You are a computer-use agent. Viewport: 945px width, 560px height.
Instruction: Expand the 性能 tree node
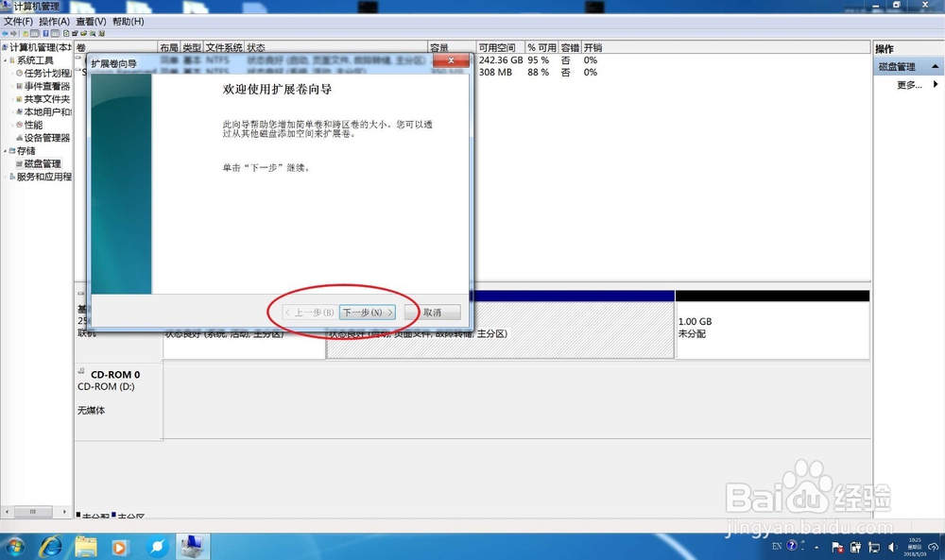click(x=12, y=125)
